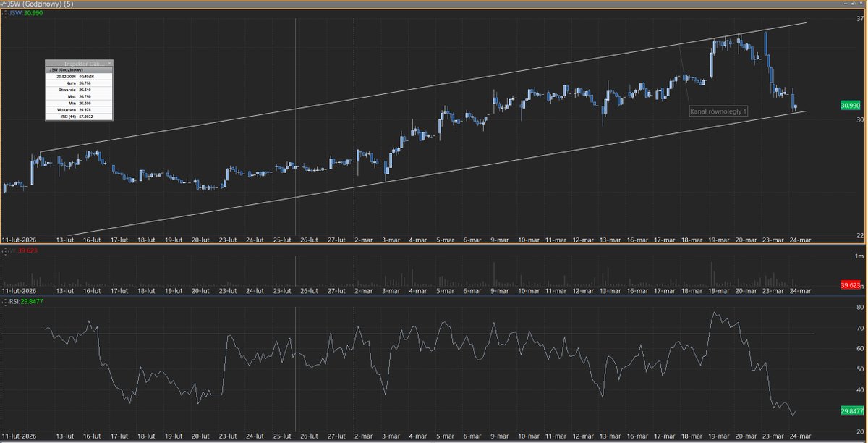The height and width of the screenshot is (443, 868).
Task: Select the 'Kanał równoległy 1' label
Action: pyautogui.click(x=719, y=111)
